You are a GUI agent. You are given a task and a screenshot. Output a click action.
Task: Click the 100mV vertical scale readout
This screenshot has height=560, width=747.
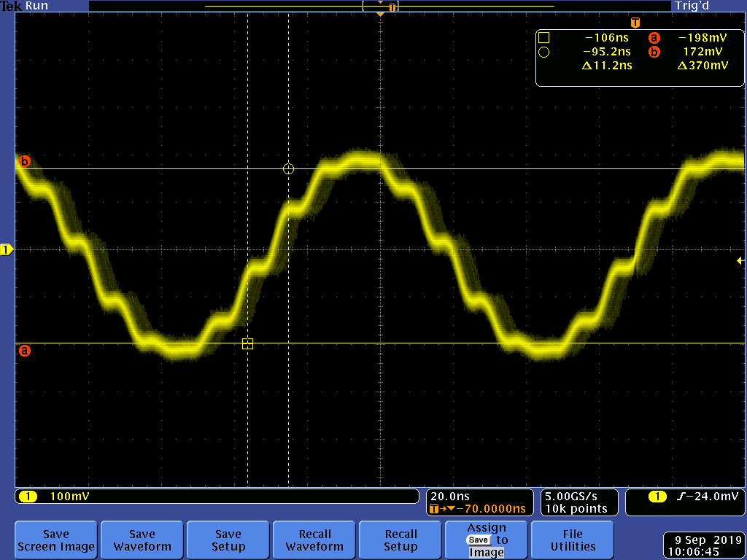point(69,497)
